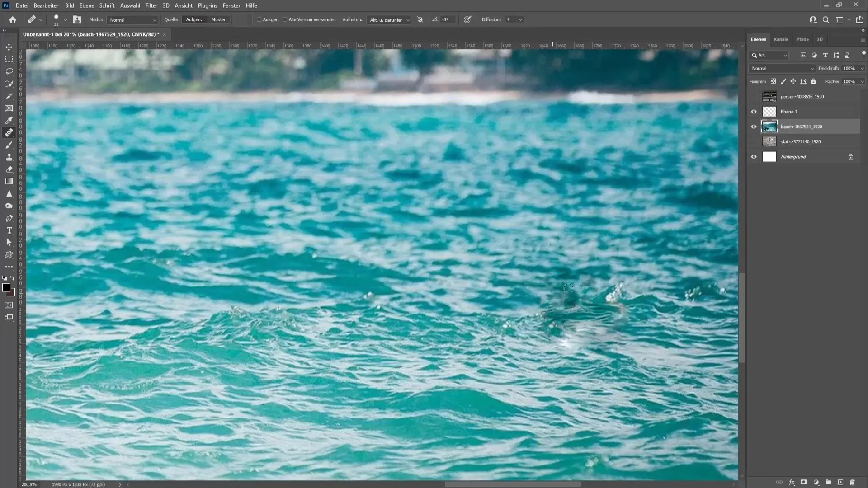Select the stairs-3771140_1920 layer thumbnail
The height and width of the screenshot is (488, 868).
coord(769,141)
